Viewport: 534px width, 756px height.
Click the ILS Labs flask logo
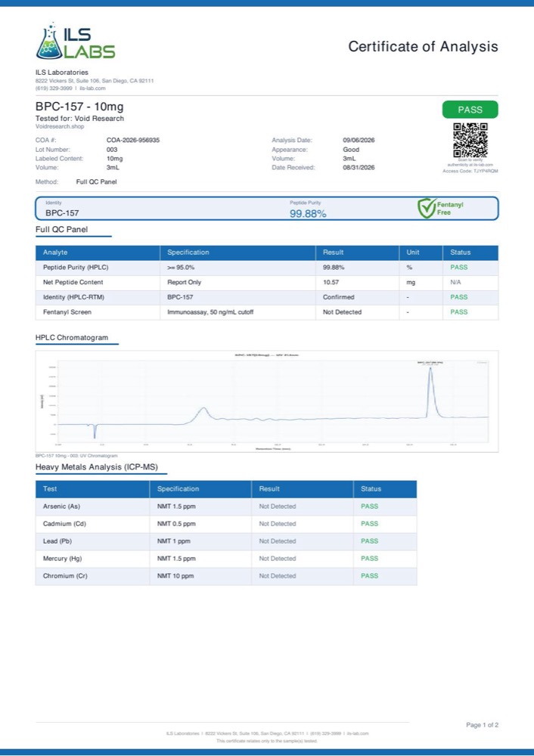76,41
